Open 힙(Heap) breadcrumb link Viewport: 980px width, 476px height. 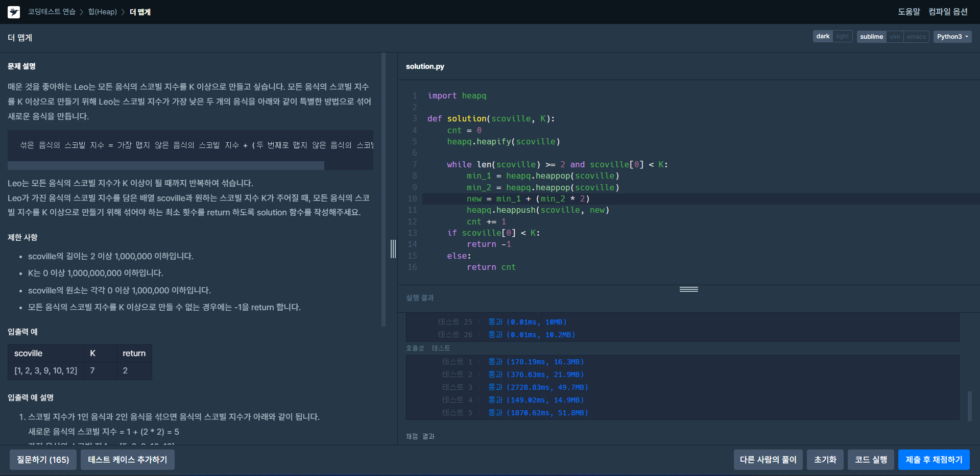tap(103, 12)
